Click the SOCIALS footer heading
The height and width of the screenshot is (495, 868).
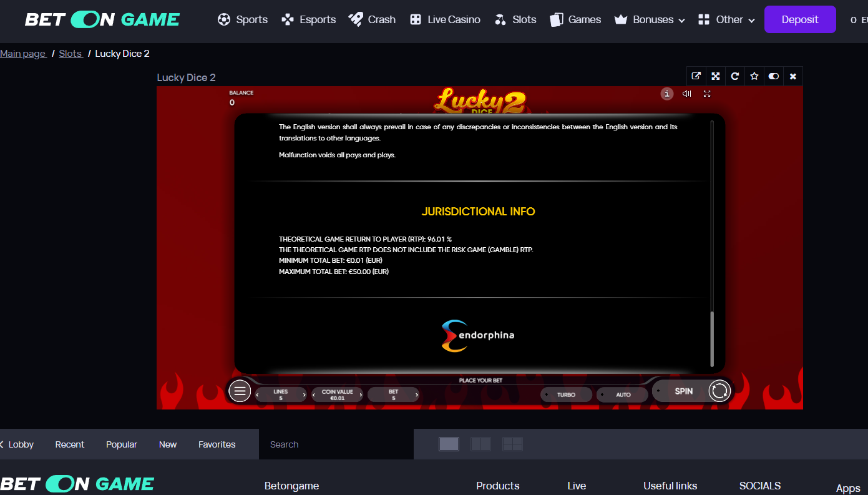pos(759,486)
